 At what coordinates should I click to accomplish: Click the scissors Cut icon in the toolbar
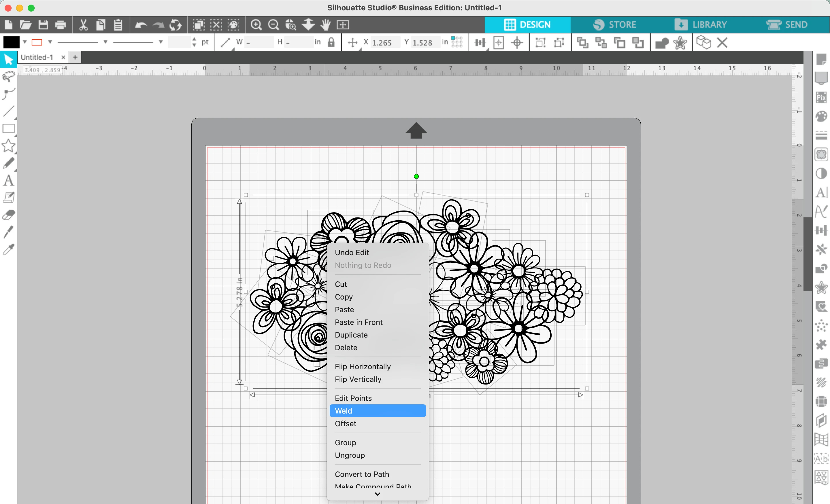[83, 25]
